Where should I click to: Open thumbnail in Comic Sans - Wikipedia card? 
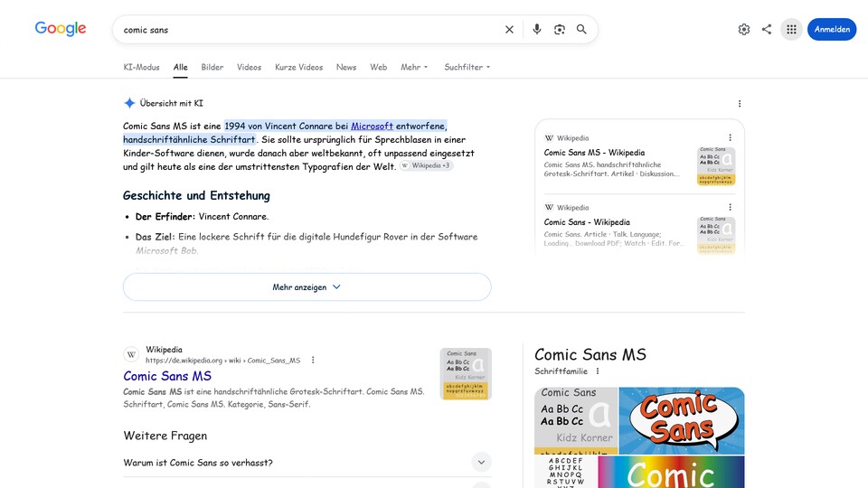[716, 235]
